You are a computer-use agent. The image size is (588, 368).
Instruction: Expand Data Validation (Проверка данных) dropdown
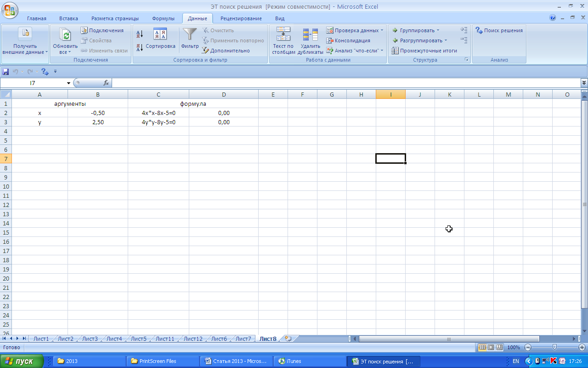point(382,30)
